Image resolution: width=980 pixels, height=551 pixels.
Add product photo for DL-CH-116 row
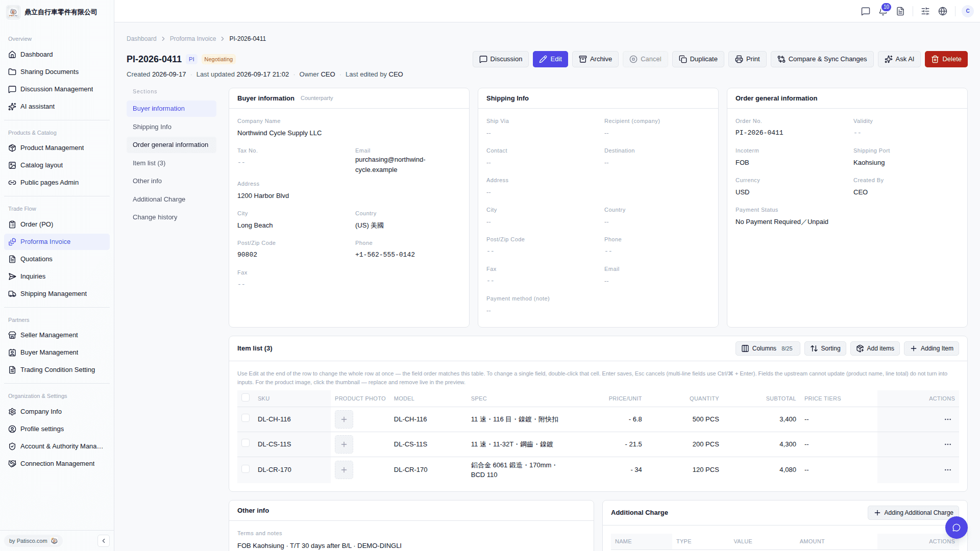point(344,419)
